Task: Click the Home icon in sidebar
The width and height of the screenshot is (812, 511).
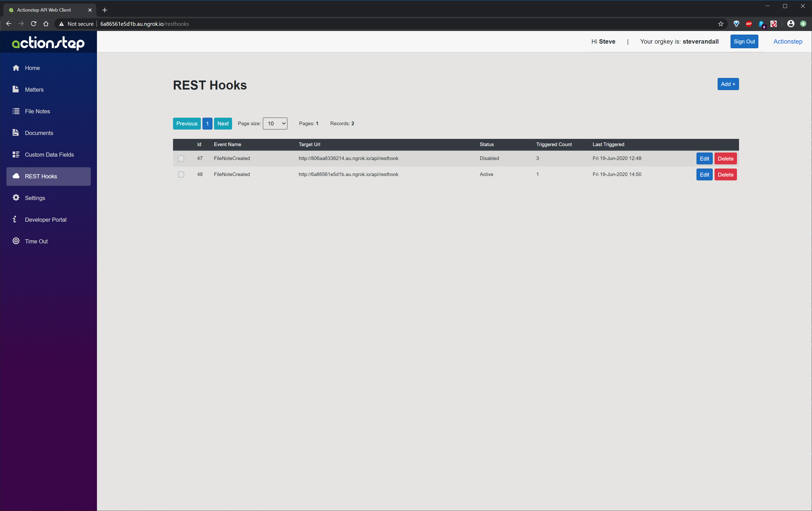Action: tap(16, 68)
